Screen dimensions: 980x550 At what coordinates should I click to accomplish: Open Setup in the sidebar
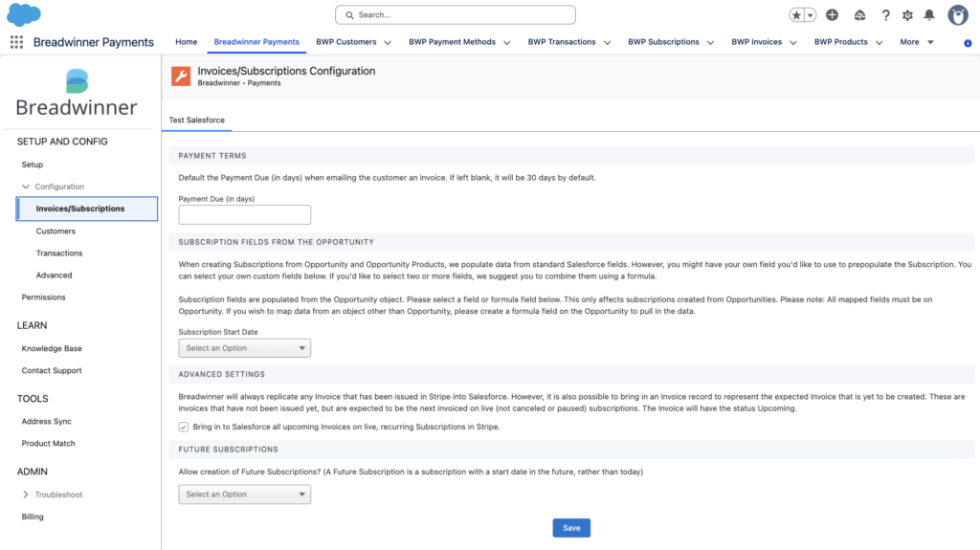tap(33, 165)
